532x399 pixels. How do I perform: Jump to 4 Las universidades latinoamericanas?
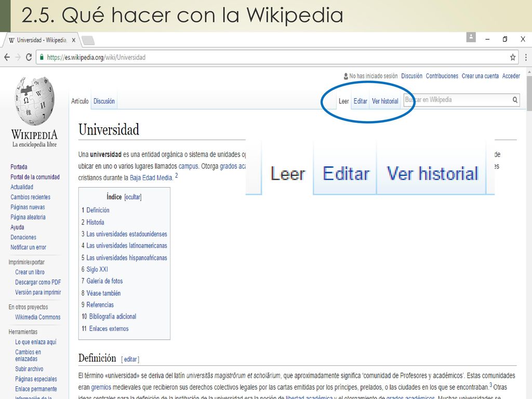124,246
